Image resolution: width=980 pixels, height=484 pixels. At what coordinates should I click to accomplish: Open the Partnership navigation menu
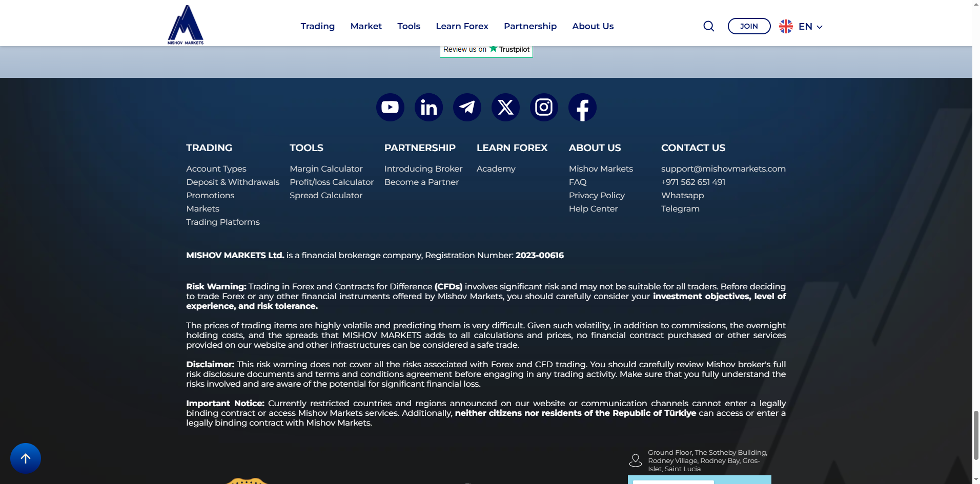530,26
